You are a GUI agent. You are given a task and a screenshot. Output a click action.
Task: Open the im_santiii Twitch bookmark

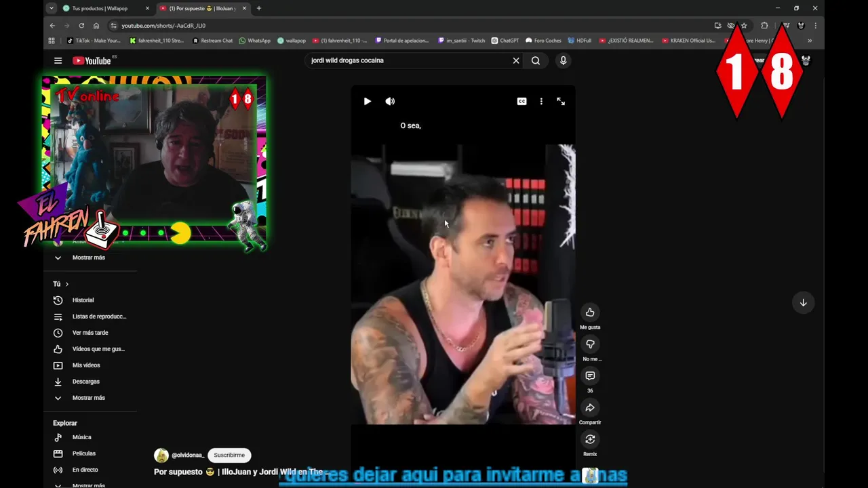click(461, 41)
